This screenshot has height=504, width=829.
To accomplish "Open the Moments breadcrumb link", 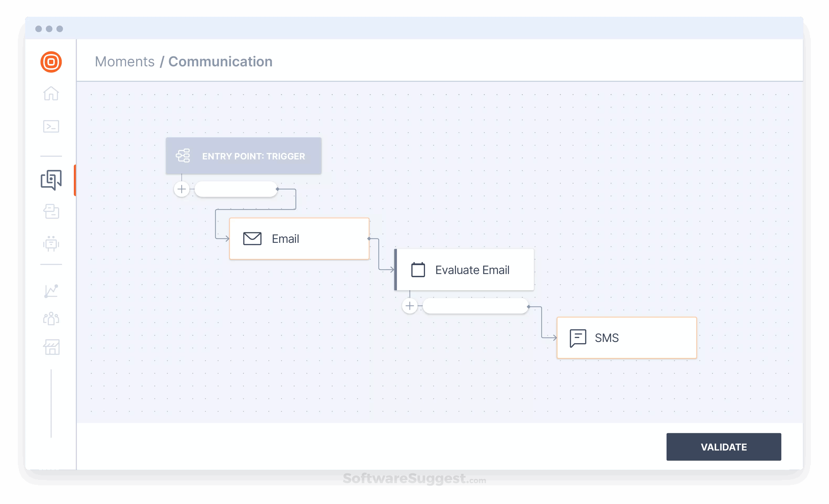I will tap(125, 62).
